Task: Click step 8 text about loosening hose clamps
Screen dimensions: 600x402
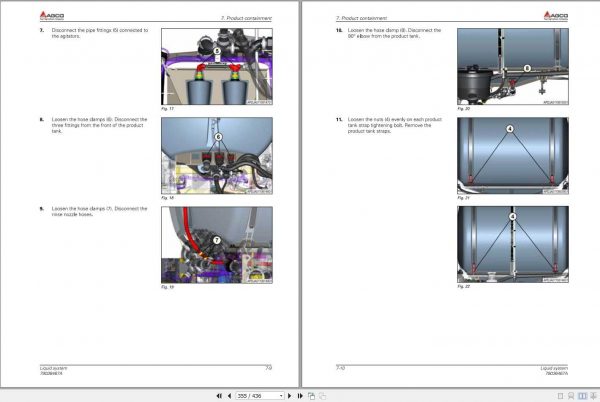Action: click(99, 125)
